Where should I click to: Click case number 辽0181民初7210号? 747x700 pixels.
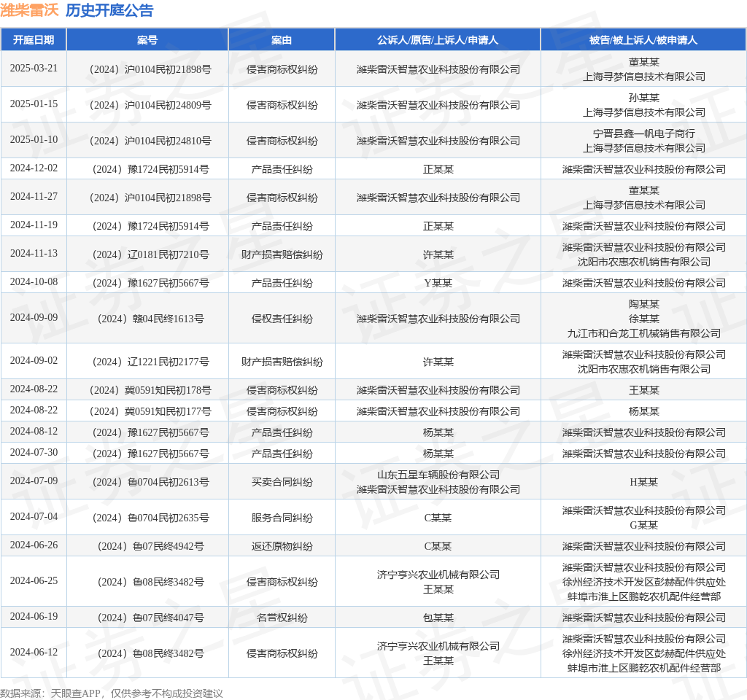pos(150,254)
